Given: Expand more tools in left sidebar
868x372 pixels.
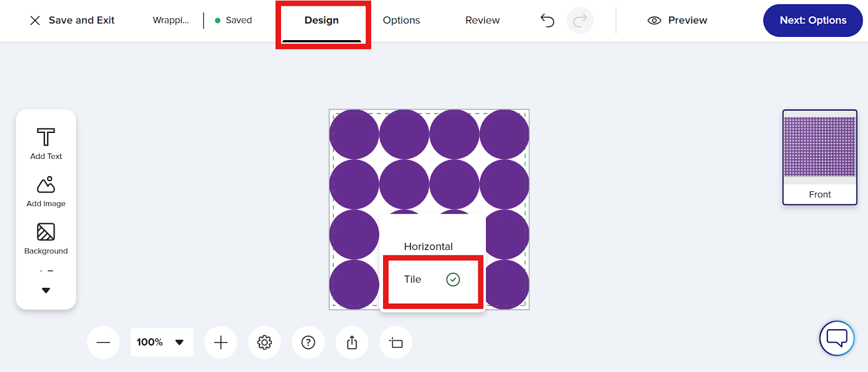Looking at the screenshot, I should click(46, 291).
